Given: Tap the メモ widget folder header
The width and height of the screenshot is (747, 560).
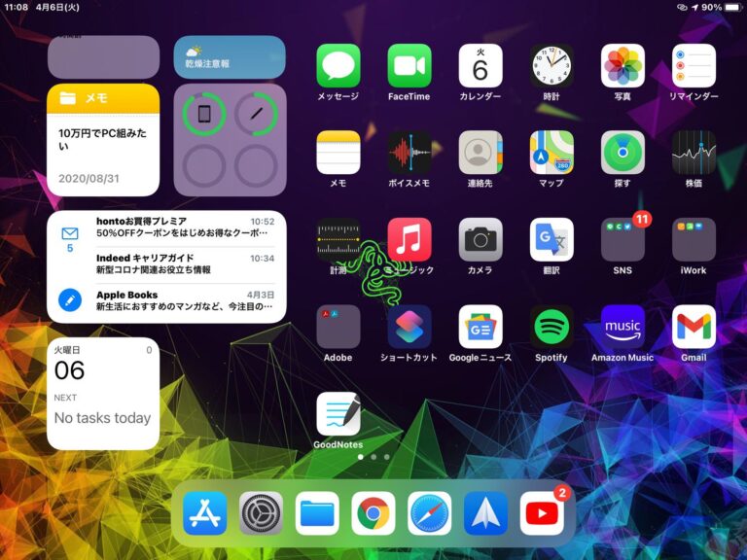Looking at the screenshot, I should point(103,98).
